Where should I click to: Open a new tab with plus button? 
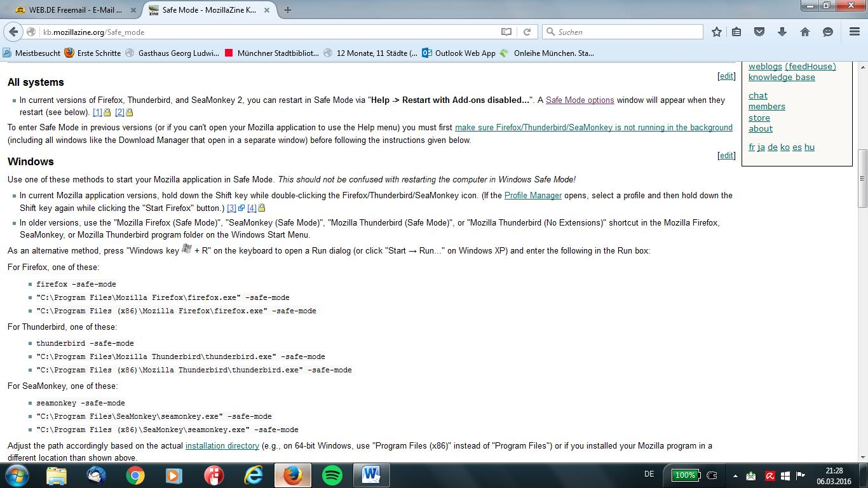pyautogui.click(x=288, y=10)
